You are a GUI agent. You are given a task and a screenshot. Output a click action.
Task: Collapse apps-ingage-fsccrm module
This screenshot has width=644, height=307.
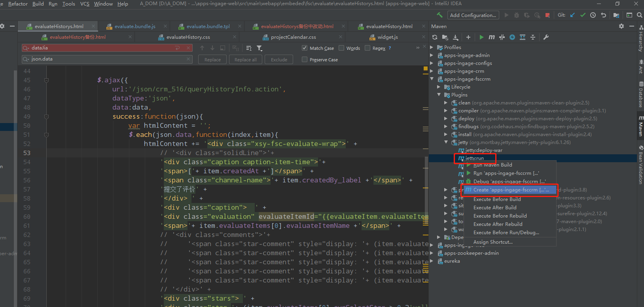point(432,79)
